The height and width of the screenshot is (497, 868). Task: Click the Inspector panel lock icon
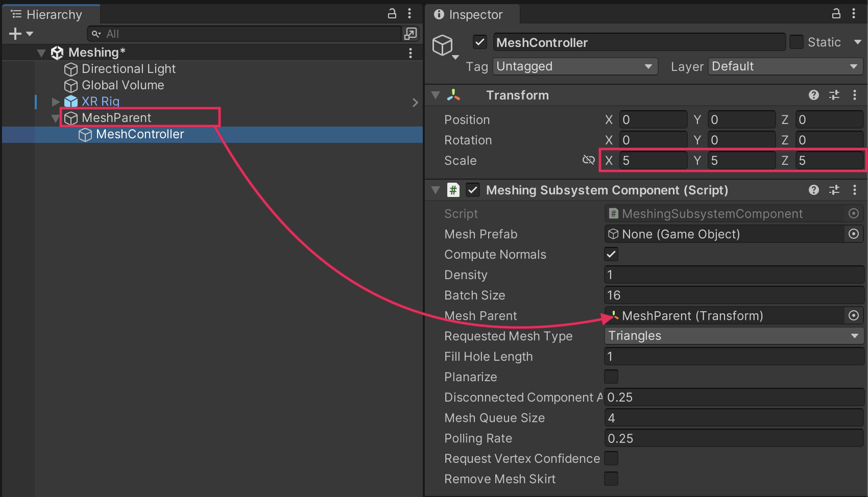point(836,14)
